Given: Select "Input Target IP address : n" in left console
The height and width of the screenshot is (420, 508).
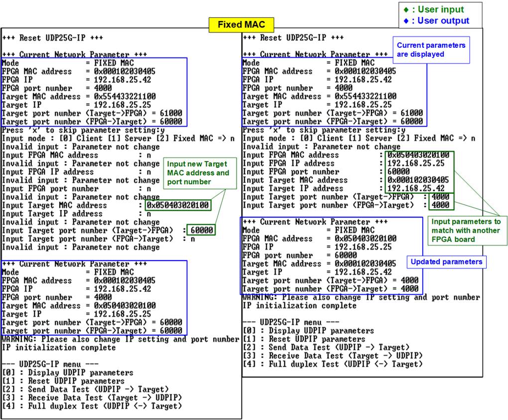Looking at the screenshot, I should pyautogui.click(x=77, y=214).
